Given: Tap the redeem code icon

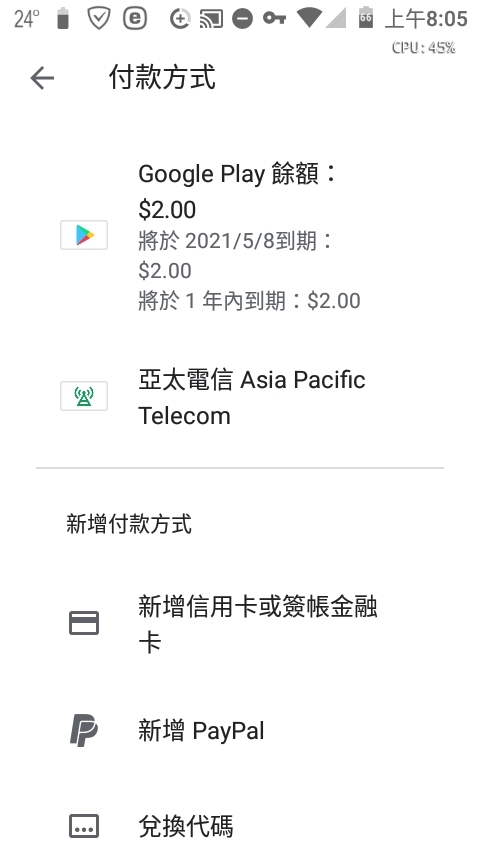Looking at the screenshot, I should [84, 826].
